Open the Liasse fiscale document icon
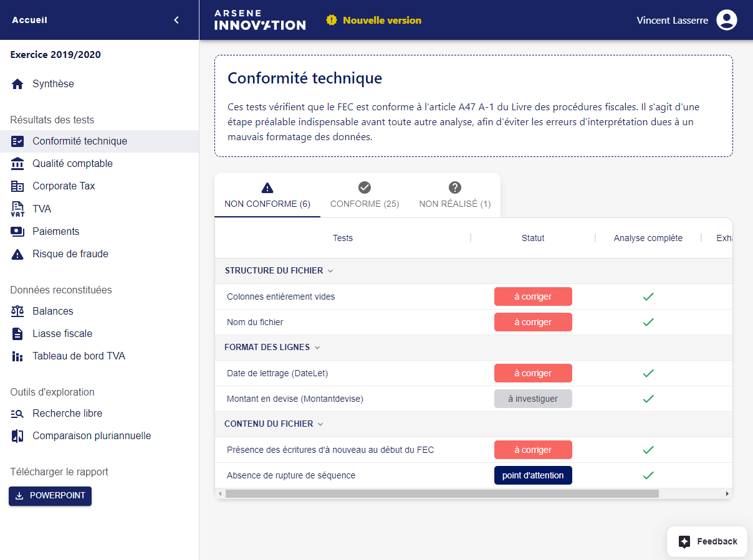Viewport: 753px width, 560px height. coord(17,334)
